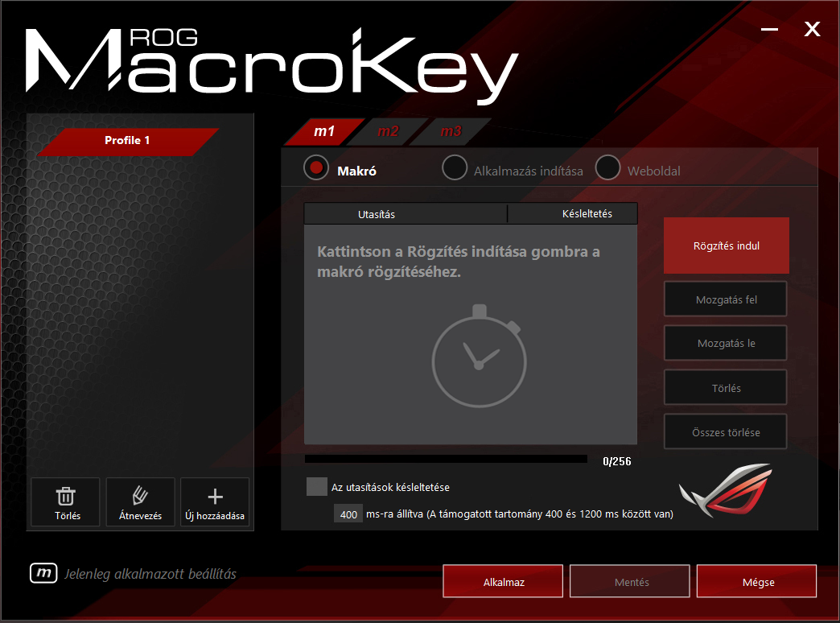Click the trash can Törlés icon
The height and width of the screenshot is (623, 840).
click(65, 496)
